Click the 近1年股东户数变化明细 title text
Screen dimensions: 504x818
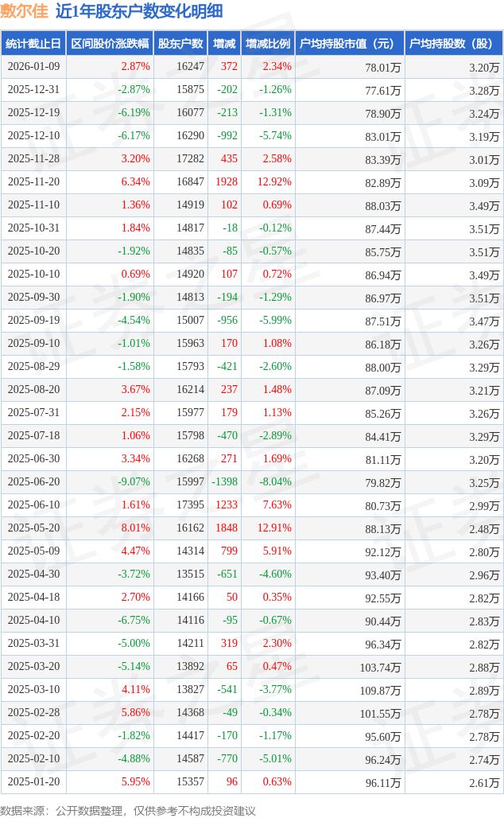139,11
